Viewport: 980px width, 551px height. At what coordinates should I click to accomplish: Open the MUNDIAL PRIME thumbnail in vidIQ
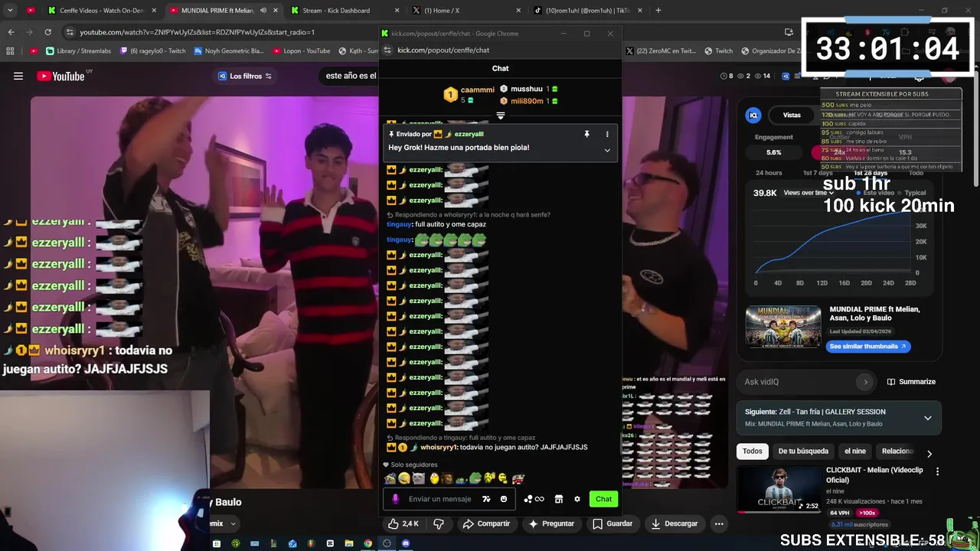point(783,327)
